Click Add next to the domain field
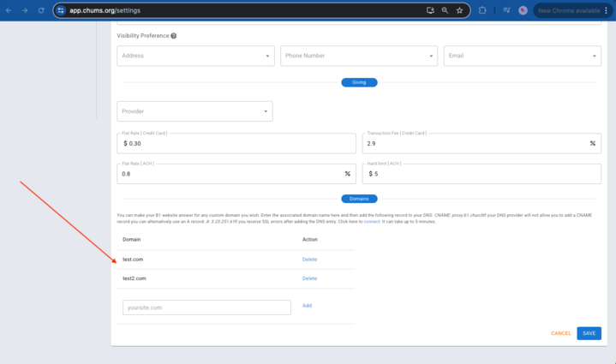This screenshot has width=616, height=364. click(307, 306)
